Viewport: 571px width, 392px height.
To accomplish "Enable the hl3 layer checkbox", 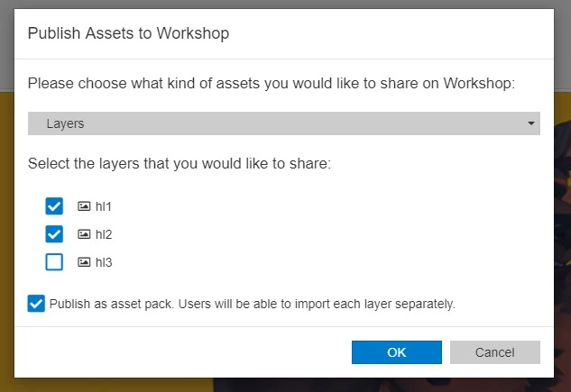I will [54, 262].
